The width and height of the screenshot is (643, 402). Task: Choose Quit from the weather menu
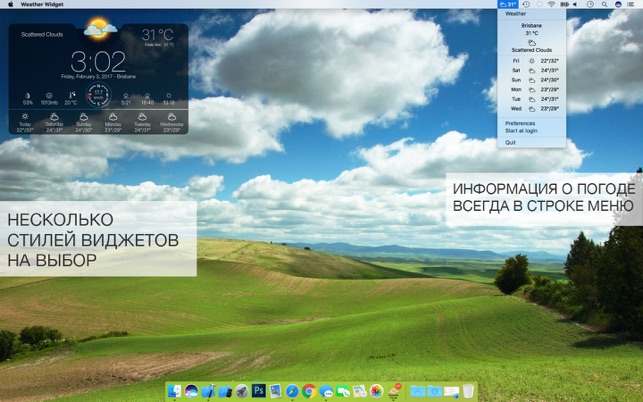point(511,142)
